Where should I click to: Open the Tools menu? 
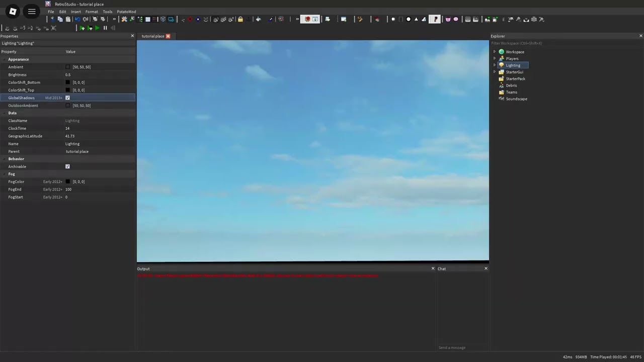tap(108, 12)
